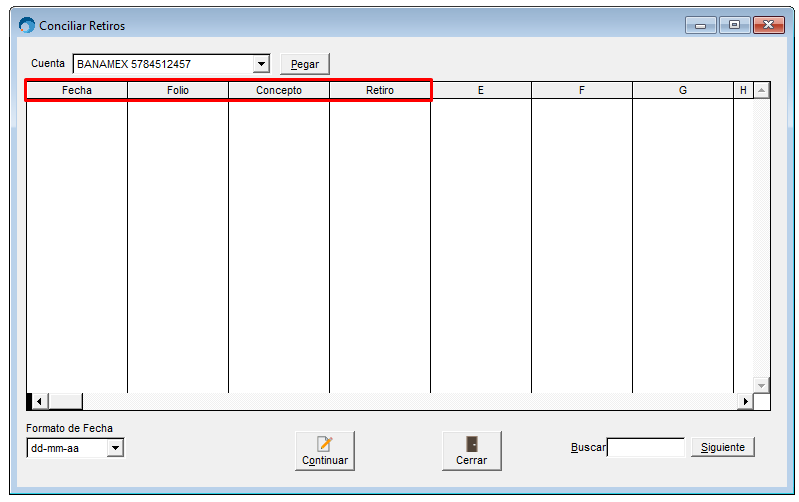Open the Cuenta account dropdown
799x502 pixels.
pyautogui.click(x=261, y=64)
